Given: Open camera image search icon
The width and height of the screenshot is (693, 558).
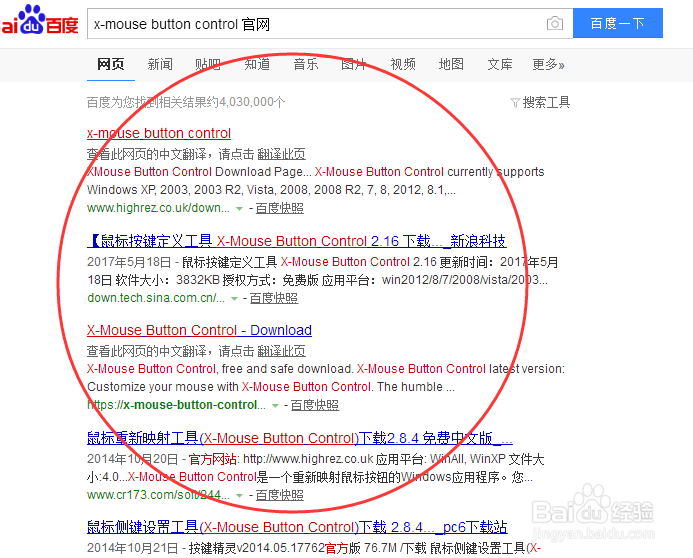Looking at the screenshot, I should [555, 23].
